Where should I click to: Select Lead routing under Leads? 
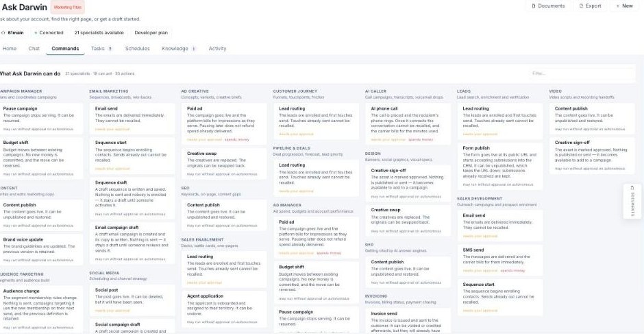coord(500,121)
